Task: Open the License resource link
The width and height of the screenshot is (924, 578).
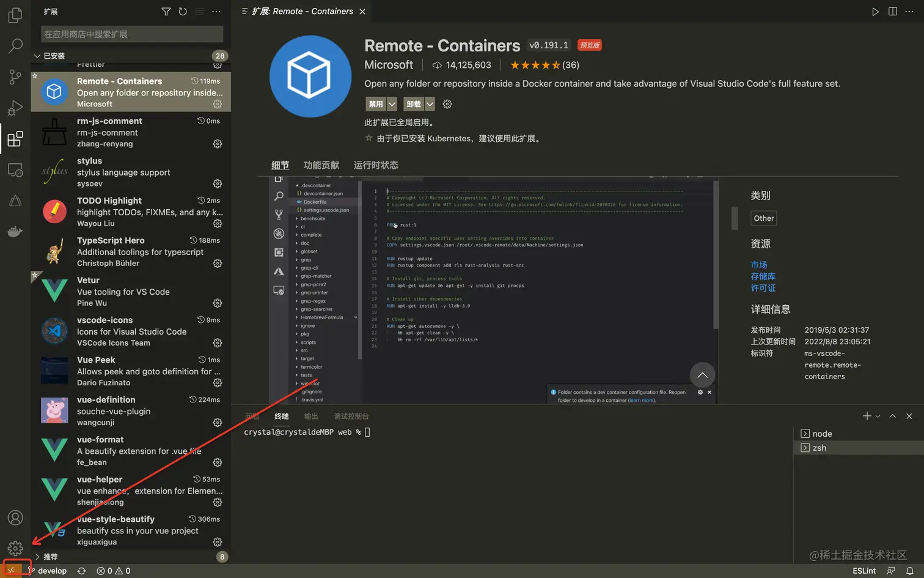Action: pos(763,288)
